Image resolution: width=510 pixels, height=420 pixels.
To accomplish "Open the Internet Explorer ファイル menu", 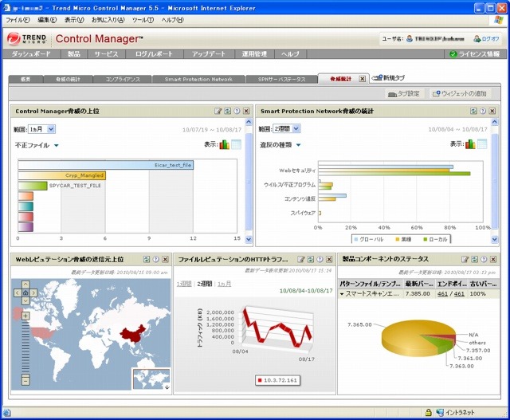I will 18,20.
